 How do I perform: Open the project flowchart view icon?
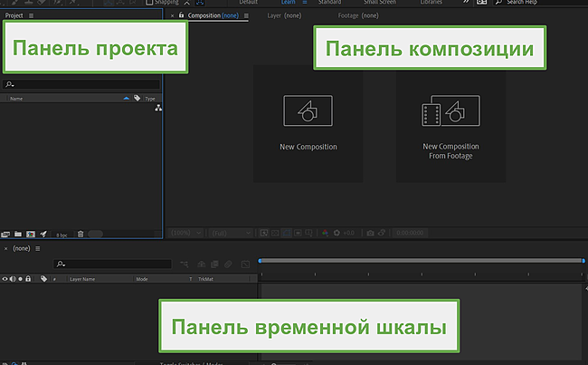(x=158, y=108)
